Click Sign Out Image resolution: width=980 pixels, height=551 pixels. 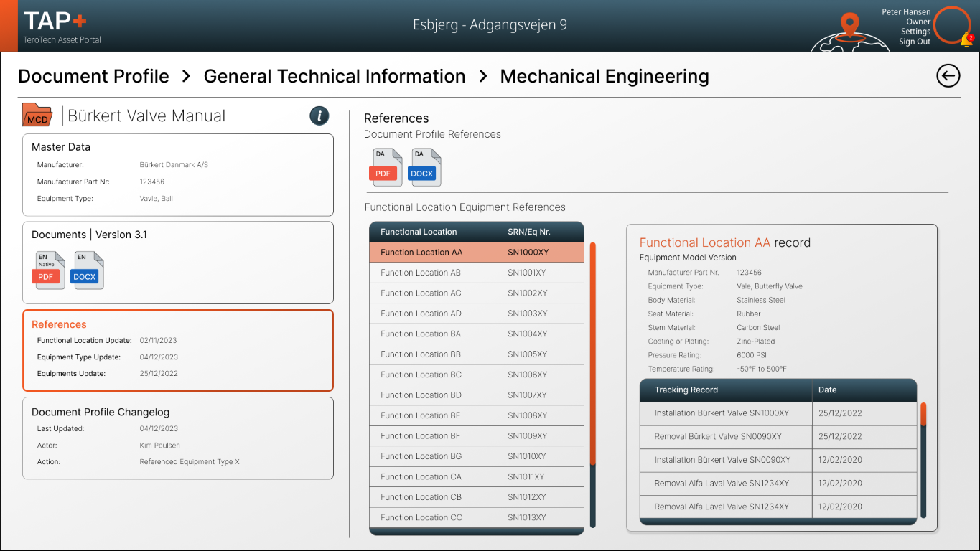click(x=915, y=42)
